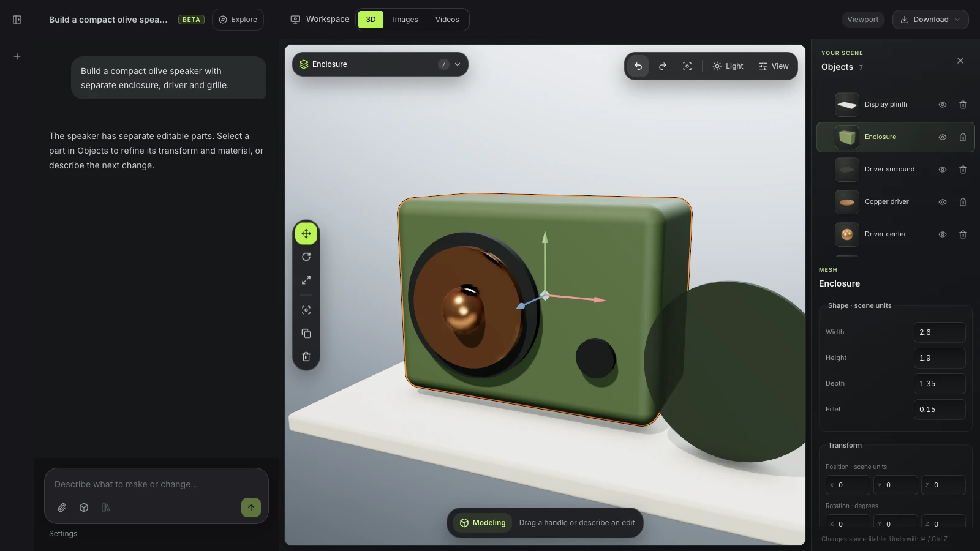Image resolution: width=980 pixels, height=551 pixels.
Task: Redo the last change
Action: coord(663,66)
